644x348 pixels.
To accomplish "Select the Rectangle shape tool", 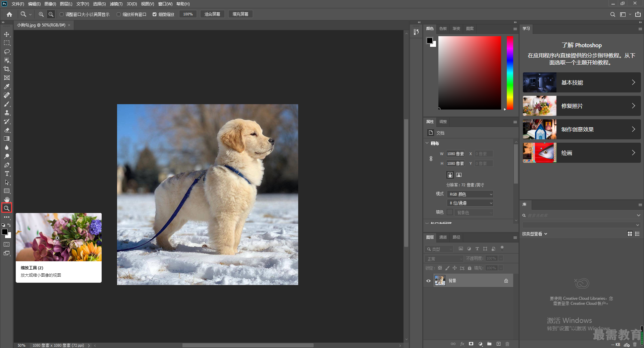I will 7,191.
